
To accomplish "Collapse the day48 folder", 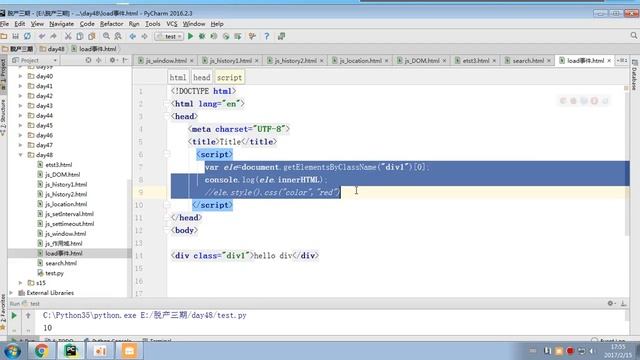I will (x=20, y=155).
